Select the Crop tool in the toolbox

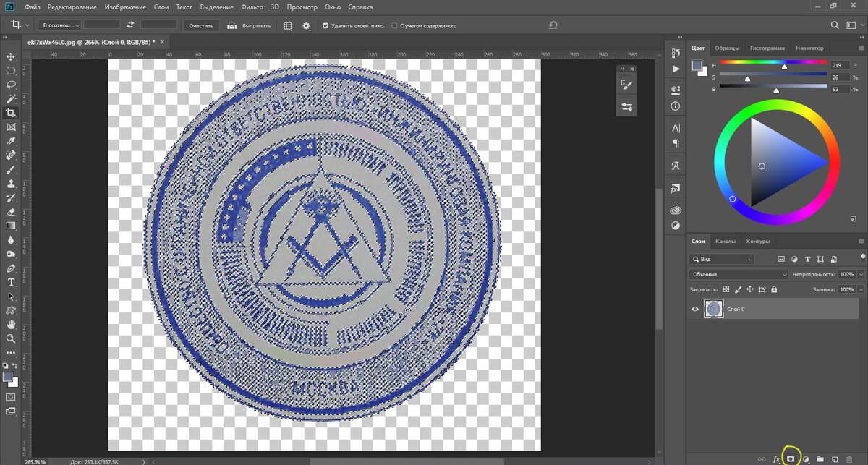[x=11, y=113]
